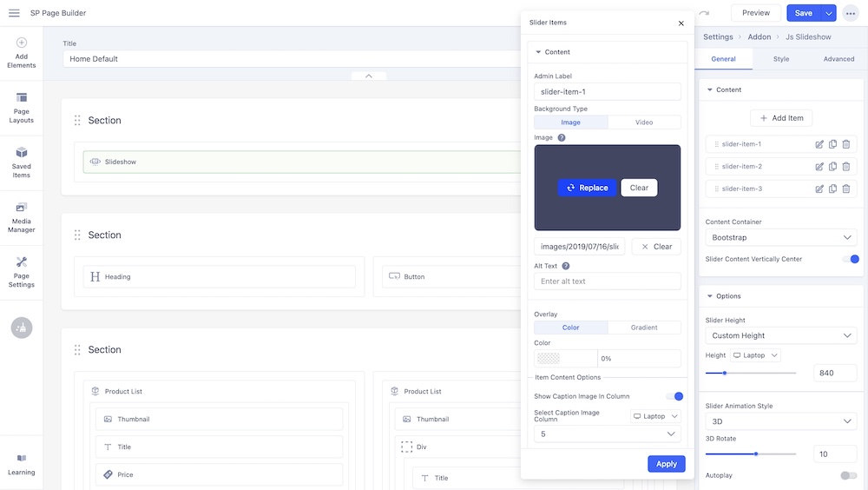Duplicate slider-item-2 with copy icon
The image size is (868, 490).
(x=832, y=167)
